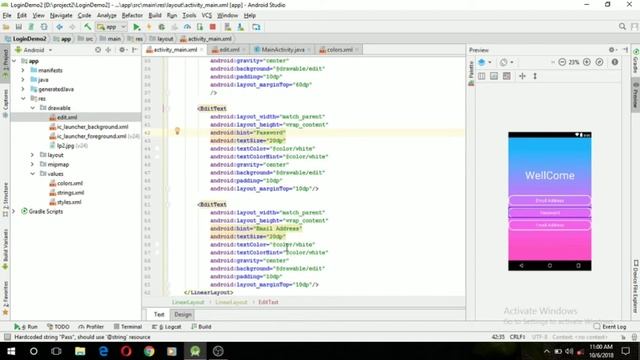Run the app with the green play icon

click(137, 27)
